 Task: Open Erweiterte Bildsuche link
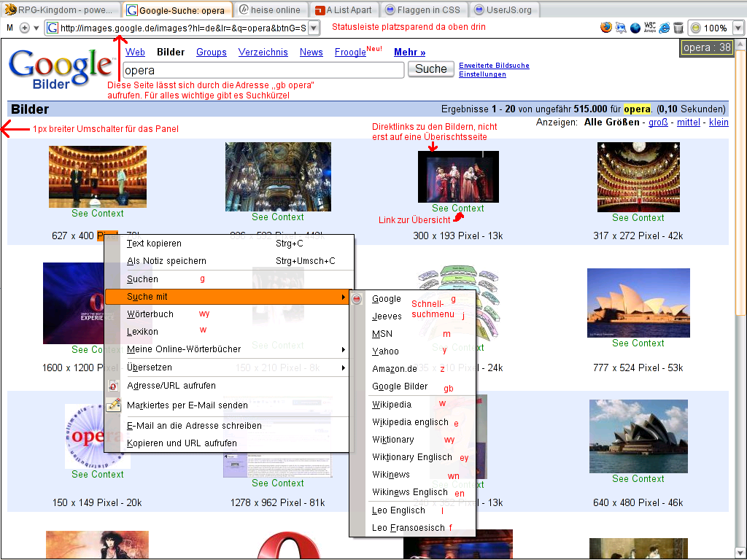[494, 65]
